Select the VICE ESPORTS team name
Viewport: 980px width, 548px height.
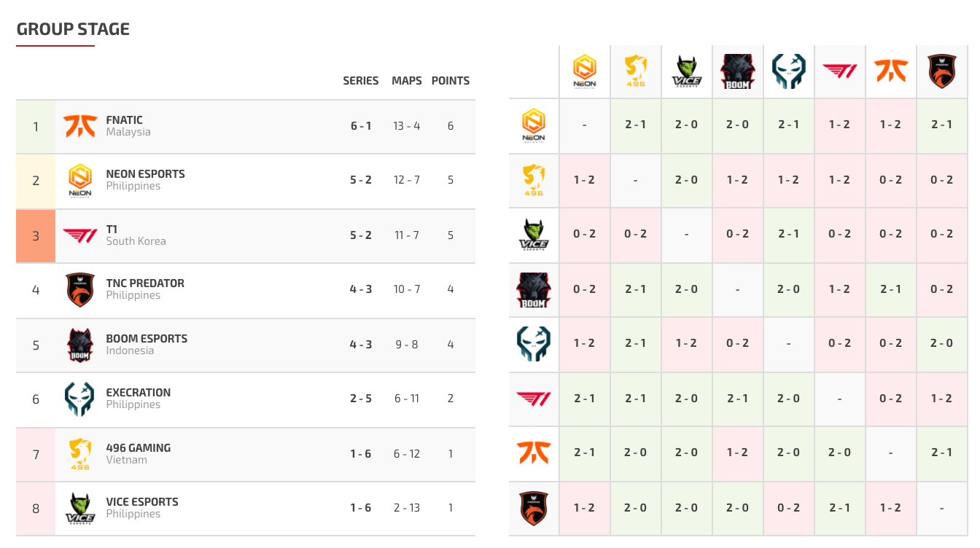[x=142, y=502]
